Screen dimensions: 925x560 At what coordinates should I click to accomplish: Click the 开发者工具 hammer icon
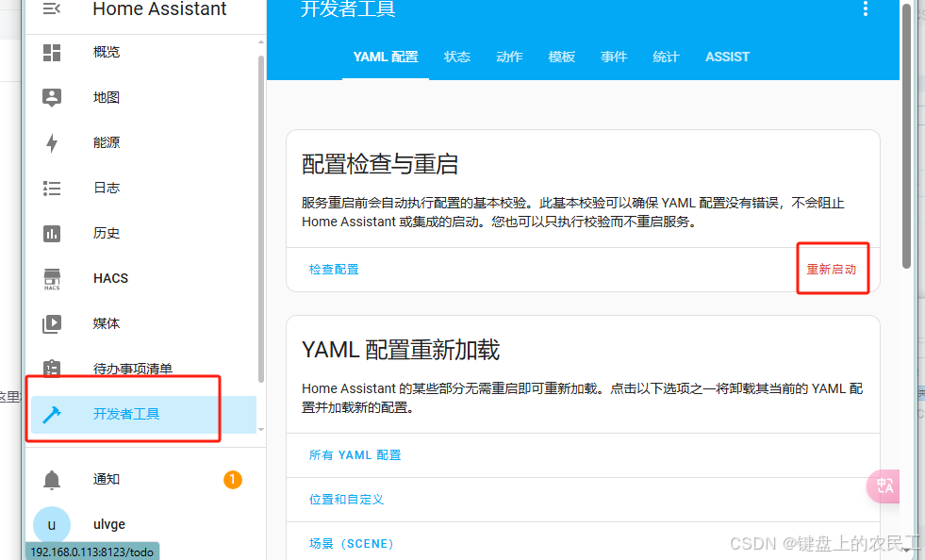[x=52, y=415]
